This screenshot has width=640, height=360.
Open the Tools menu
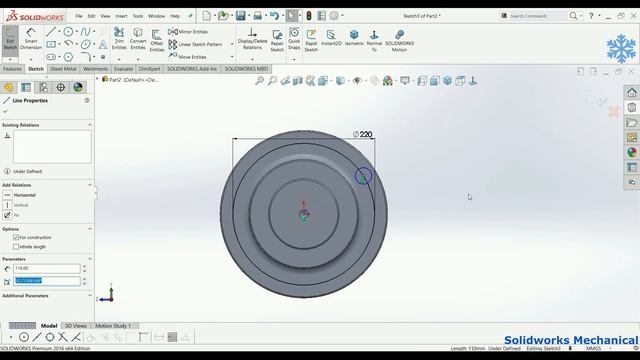pyautogui.click(x=138, y=16)
